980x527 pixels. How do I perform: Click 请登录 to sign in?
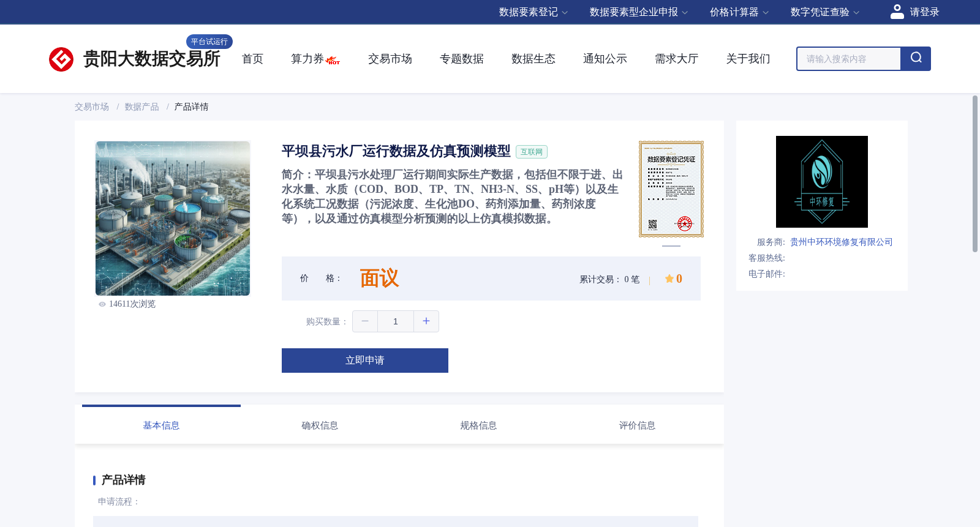924,12
